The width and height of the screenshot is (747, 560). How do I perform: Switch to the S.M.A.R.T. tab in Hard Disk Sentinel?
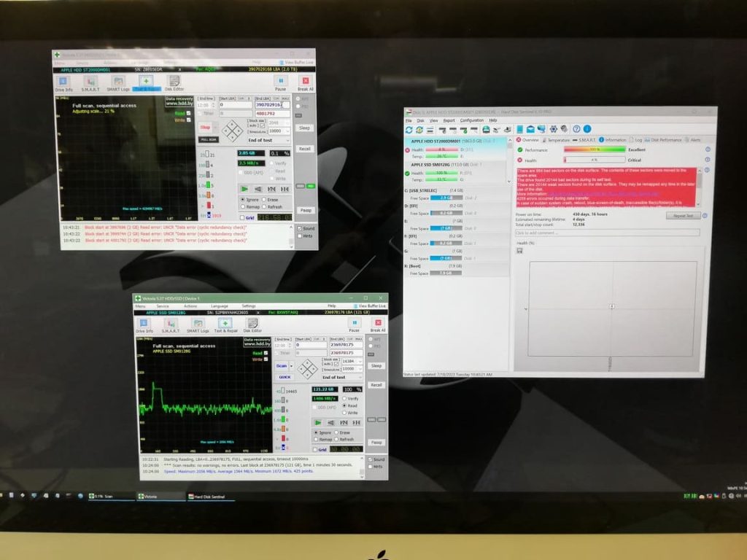coord(584,140)
